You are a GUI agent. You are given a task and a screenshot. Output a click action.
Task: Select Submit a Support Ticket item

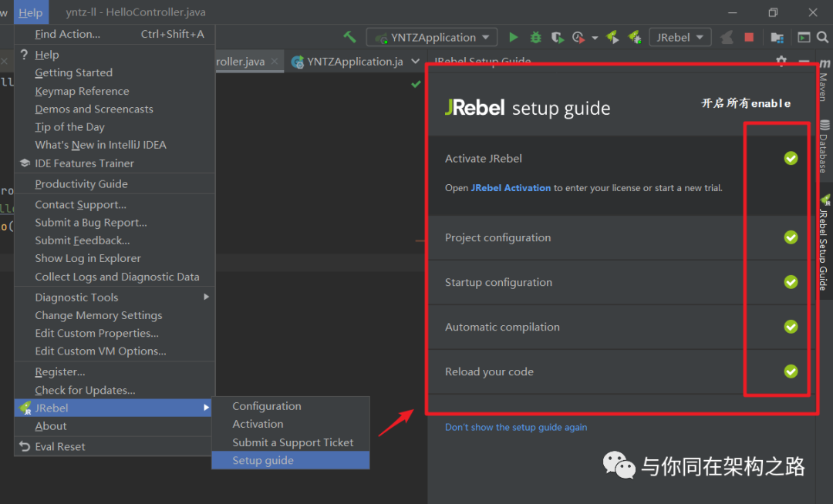(291, 442)
